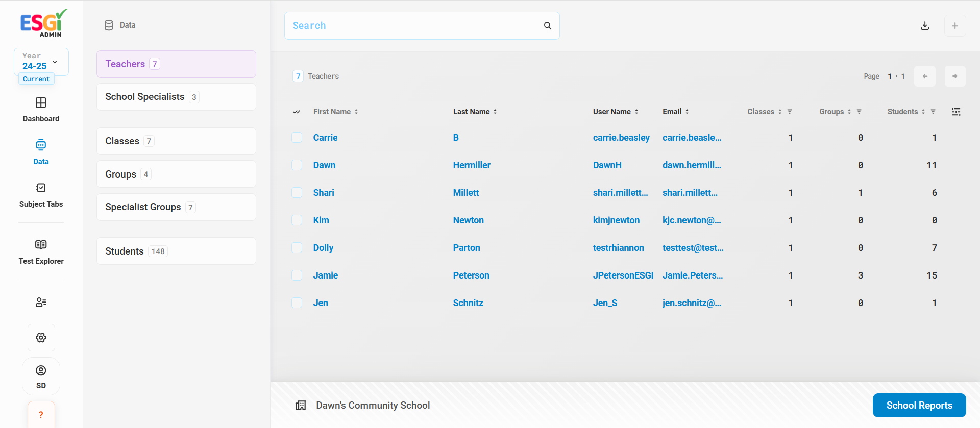980x428 pixels.
Task: Open the help question mark
Action: click(41, 415)
